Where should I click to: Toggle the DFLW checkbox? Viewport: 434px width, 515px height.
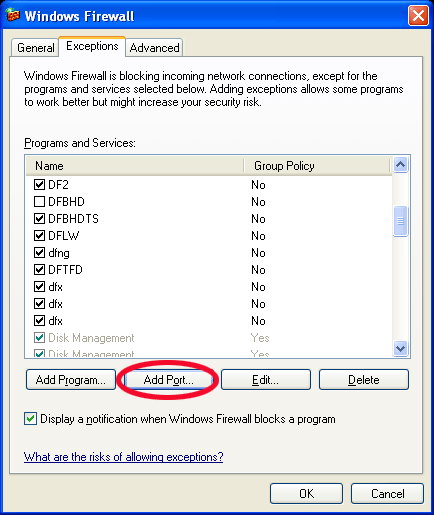(39, 235)
